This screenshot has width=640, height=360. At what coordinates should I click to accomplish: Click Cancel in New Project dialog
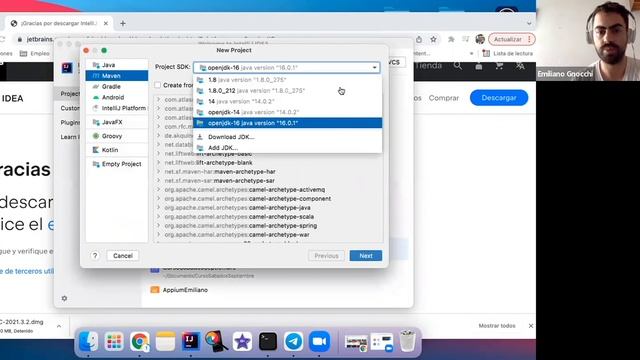[123, 256]
